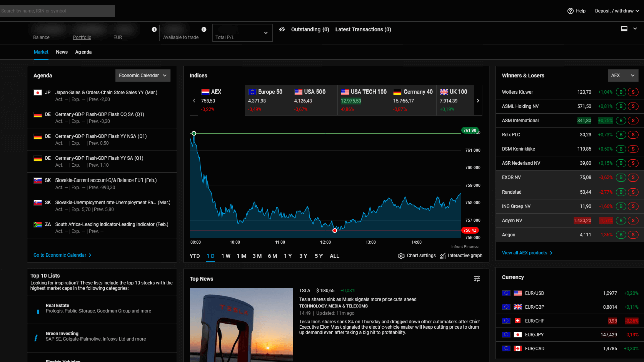
Task: Click Buy button for Wolters Kluwer
Action: pos(621,92)
